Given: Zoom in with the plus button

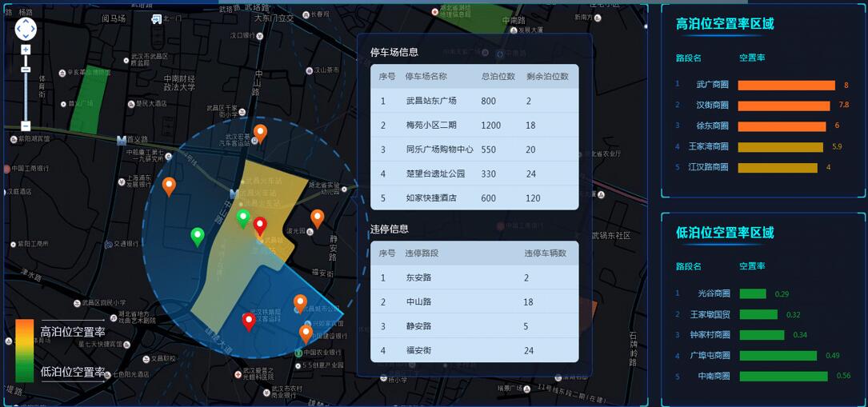Looking at the screenshot, I should tap(26, 50).
